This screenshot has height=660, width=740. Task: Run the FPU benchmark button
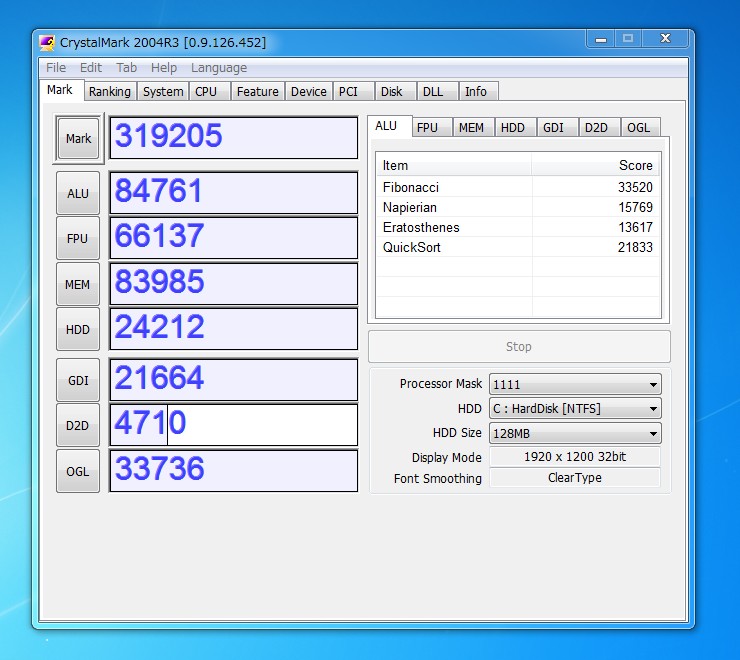[78, 238]
